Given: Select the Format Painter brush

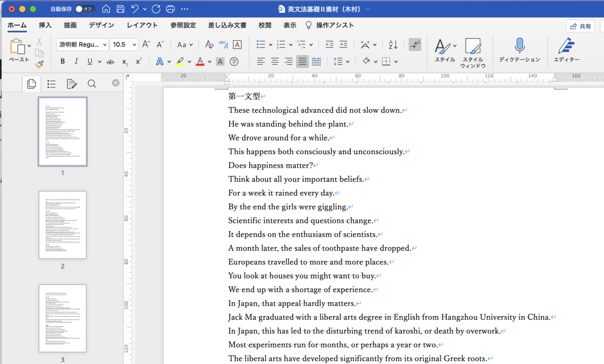Looking at the screenshot, I should (x=39, y=64).
